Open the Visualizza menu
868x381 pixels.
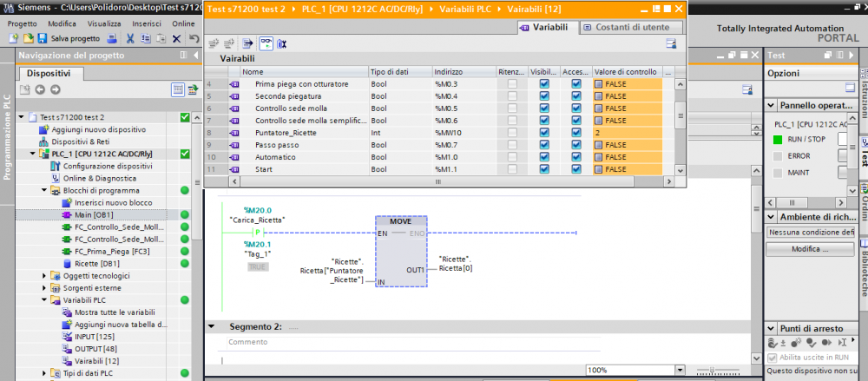coord(104,23)
